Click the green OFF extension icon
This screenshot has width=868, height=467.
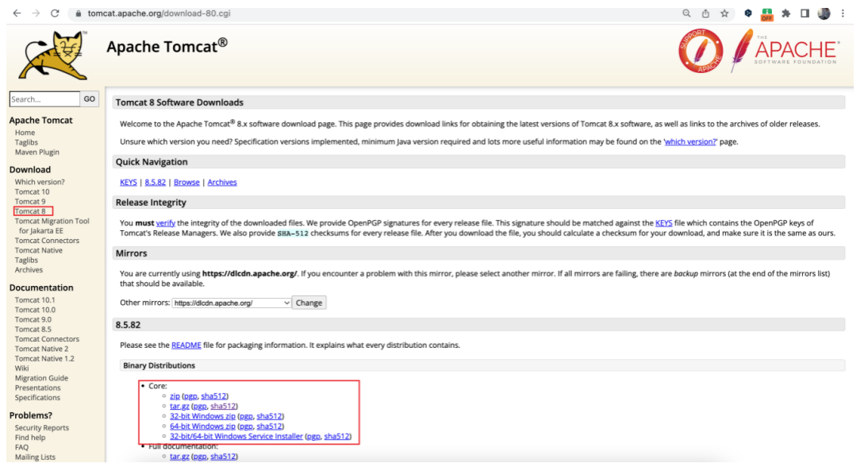tap(766, 14)
